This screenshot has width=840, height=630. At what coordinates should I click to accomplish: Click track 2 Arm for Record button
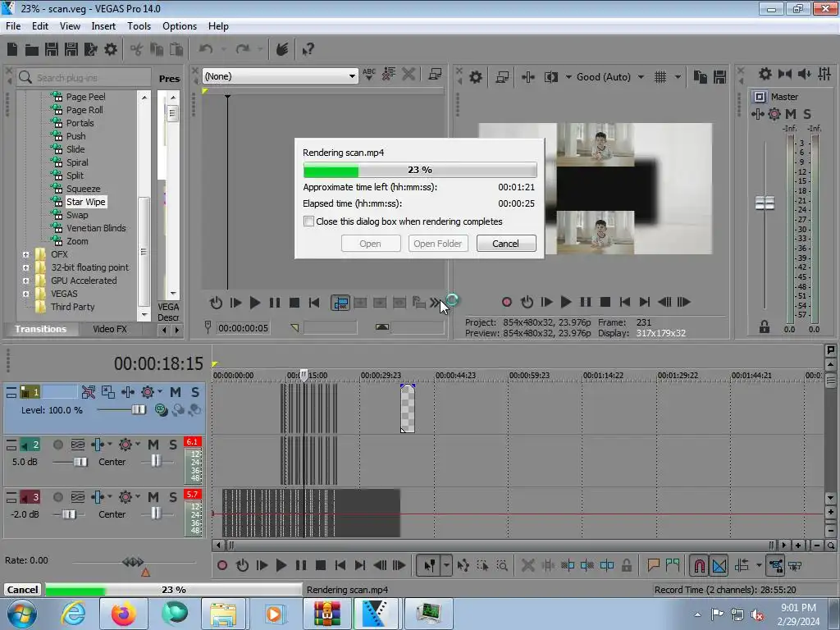[x=58, y=445]
